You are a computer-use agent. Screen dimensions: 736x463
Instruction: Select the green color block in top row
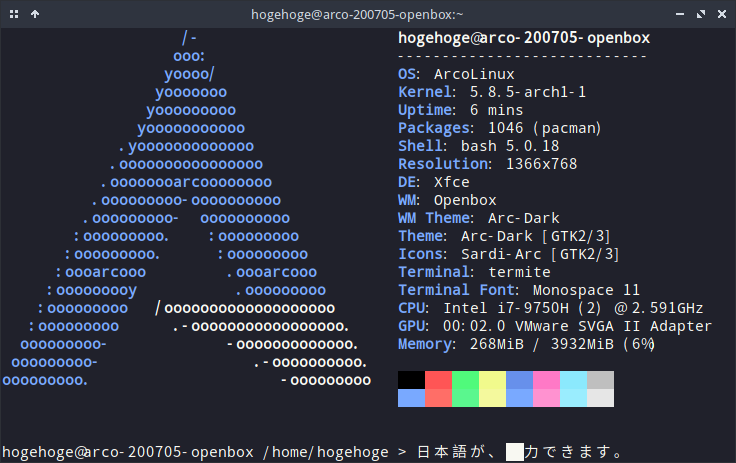click(465, 380)
